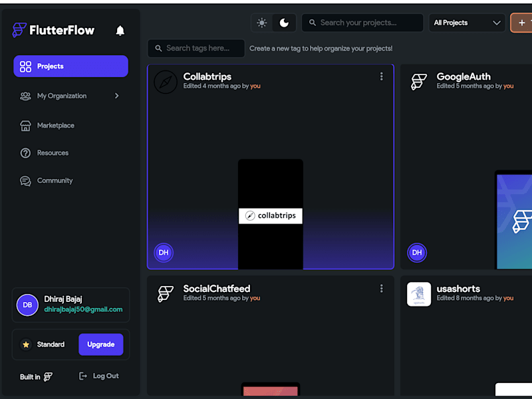Focus the Search tags here field
This screenshot has width=532, height=399.
(x=196, y=48)
